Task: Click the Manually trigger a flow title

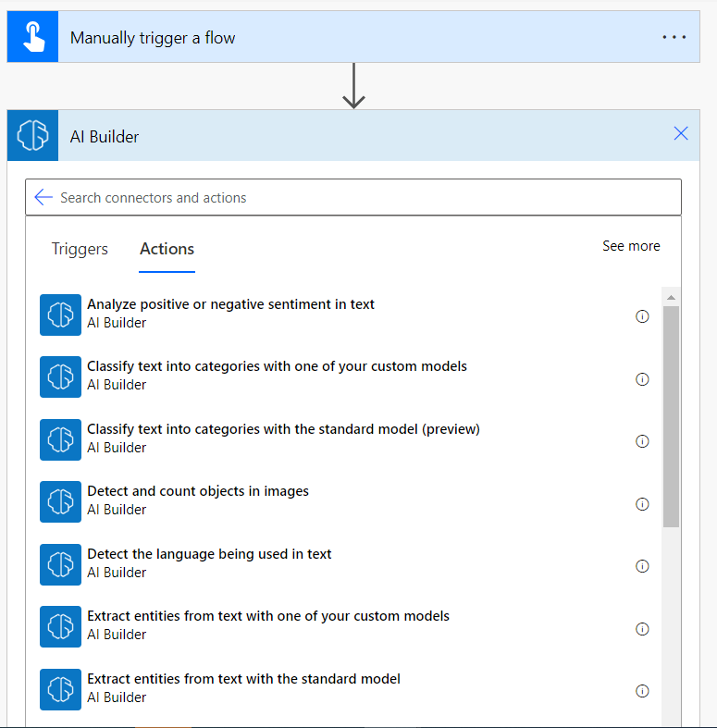Action: (x=153, y=38)
